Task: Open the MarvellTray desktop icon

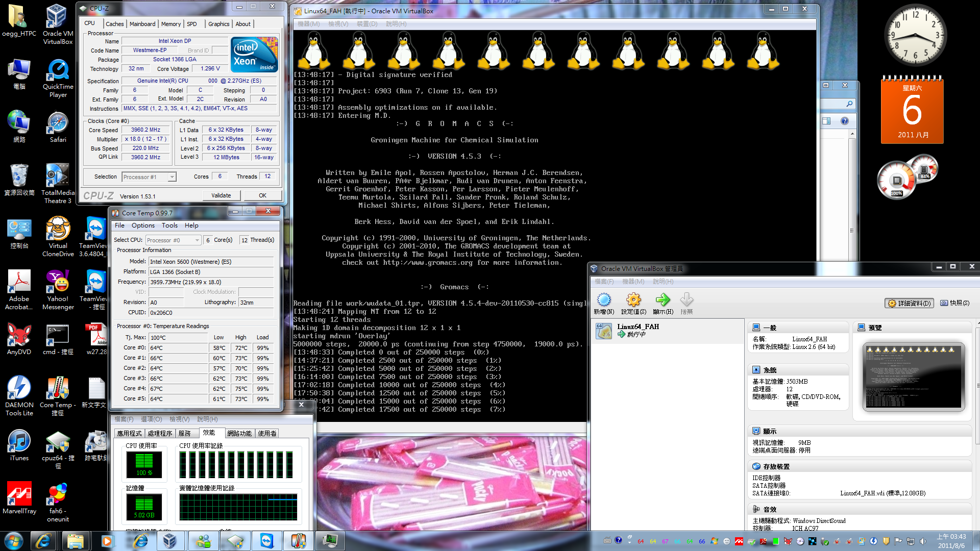Action: pos(19,498)
